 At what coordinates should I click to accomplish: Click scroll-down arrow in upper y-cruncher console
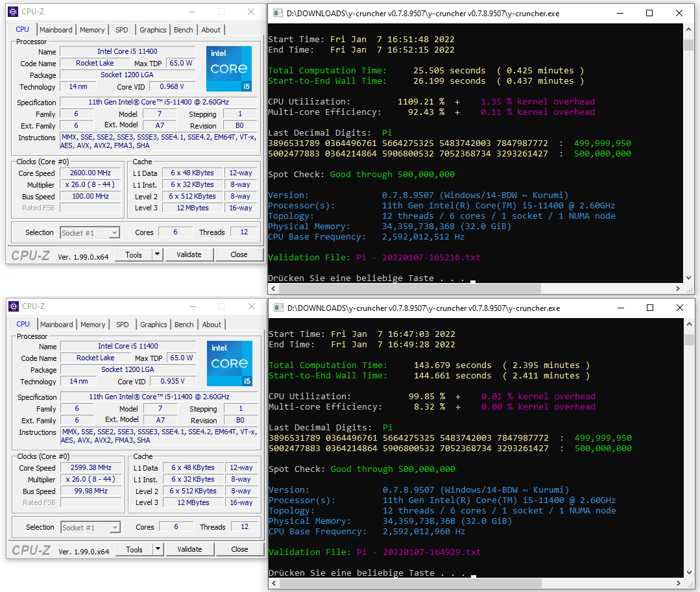click(688, 277)
